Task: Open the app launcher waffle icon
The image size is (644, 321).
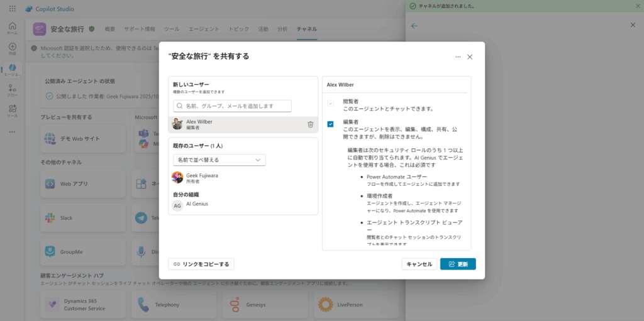Action: 12,9
